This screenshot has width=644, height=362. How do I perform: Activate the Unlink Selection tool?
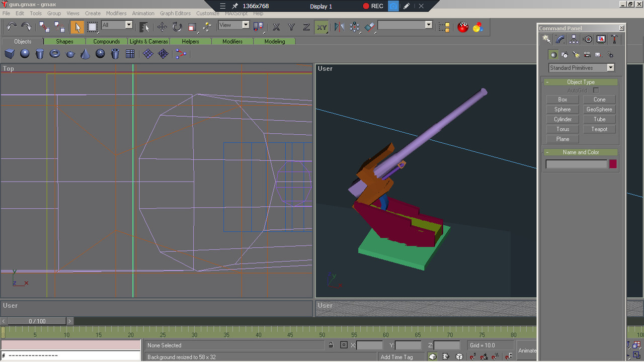coord(59,27)
